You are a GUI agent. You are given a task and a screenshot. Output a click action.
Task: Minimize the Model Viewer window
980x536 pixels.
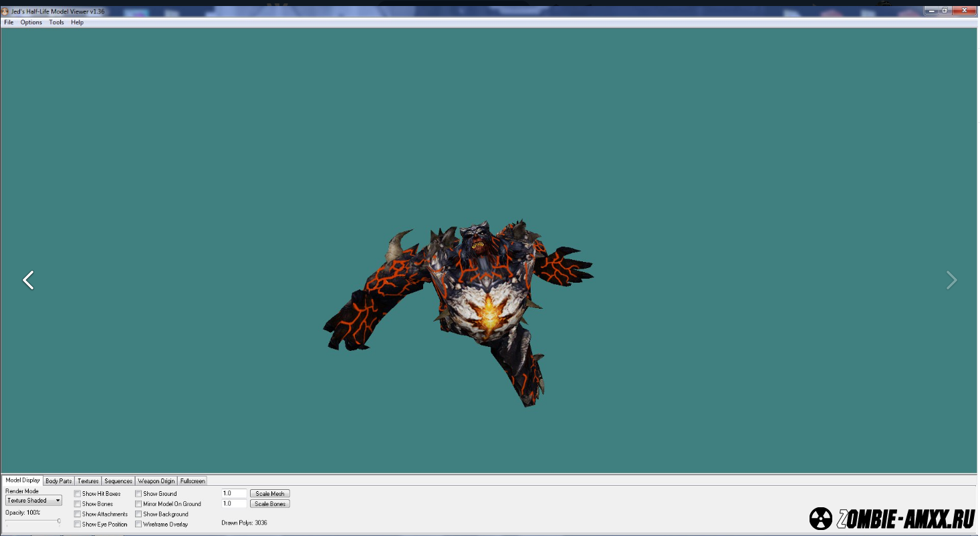point(931,10)
